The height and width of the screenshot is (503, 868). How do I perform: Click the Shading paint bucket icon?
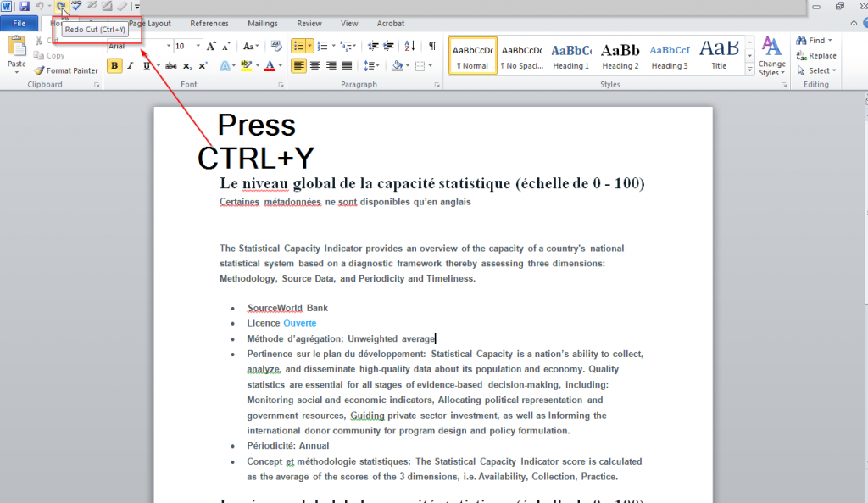pos(397,66)
